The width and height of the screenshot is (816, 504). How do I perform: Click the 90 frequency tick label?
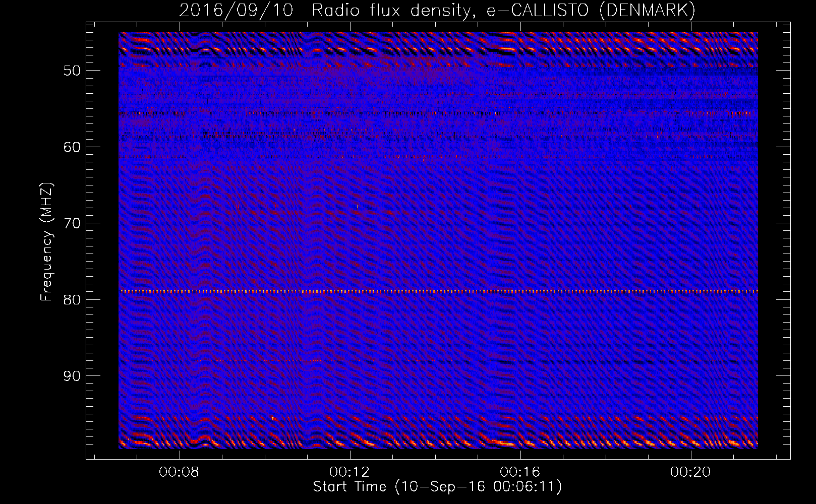pyautogui.click(x=72, y=376)
